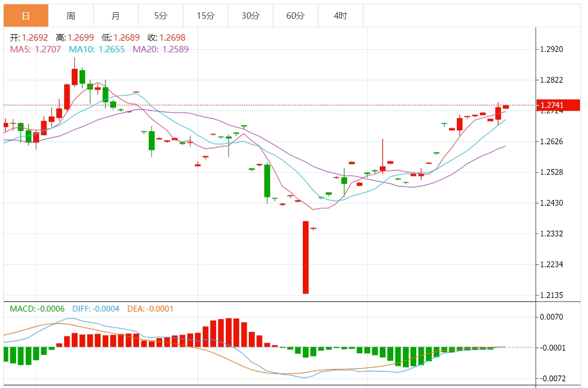The width and height of the screenshot is (588, 388).
Task: Click the 0.0070 MACD axis label
Action: (551, 317)
